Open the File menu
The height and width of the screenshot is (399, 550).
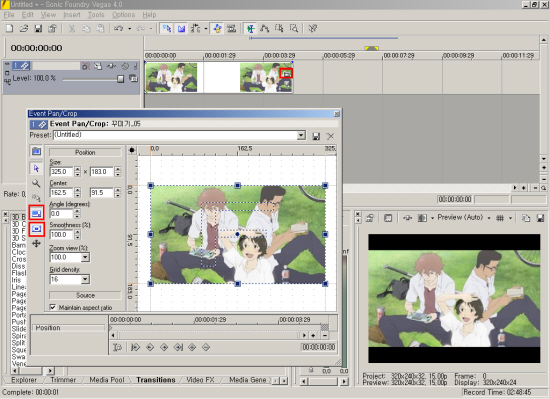(x=9, y=15)
